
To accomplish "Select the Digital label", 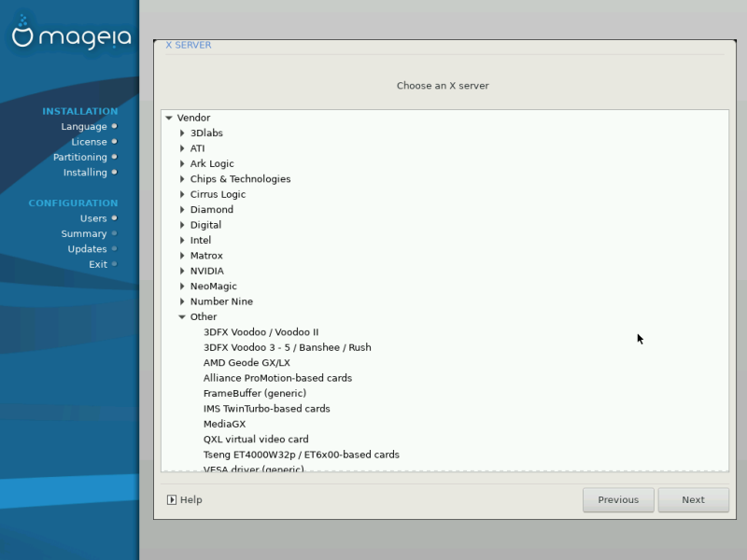I will [205, 225].
